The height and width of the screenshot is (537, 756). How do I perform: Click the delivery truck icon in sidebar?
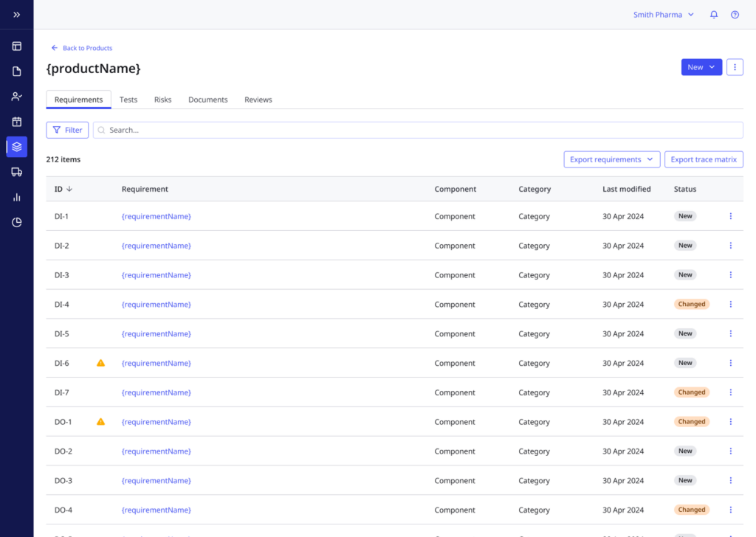16,172
